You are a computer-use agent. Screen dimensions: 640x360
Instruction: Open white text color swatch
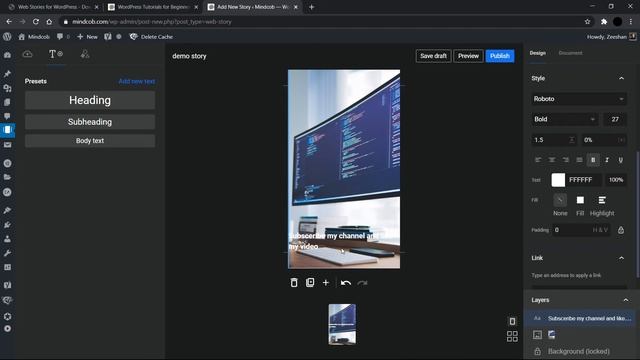(x=558, y=180)
